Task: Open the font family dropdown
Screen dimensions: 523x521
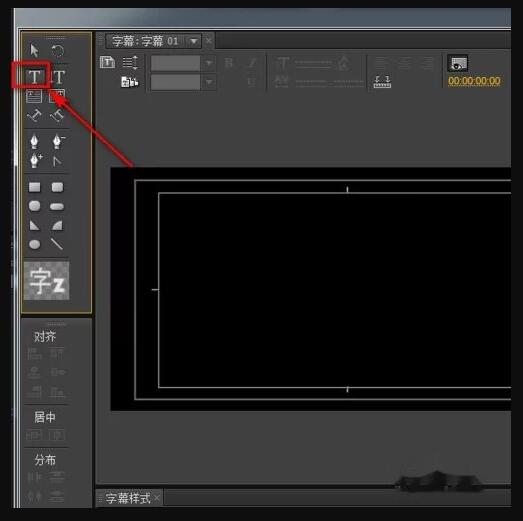Action: [209, 63]
